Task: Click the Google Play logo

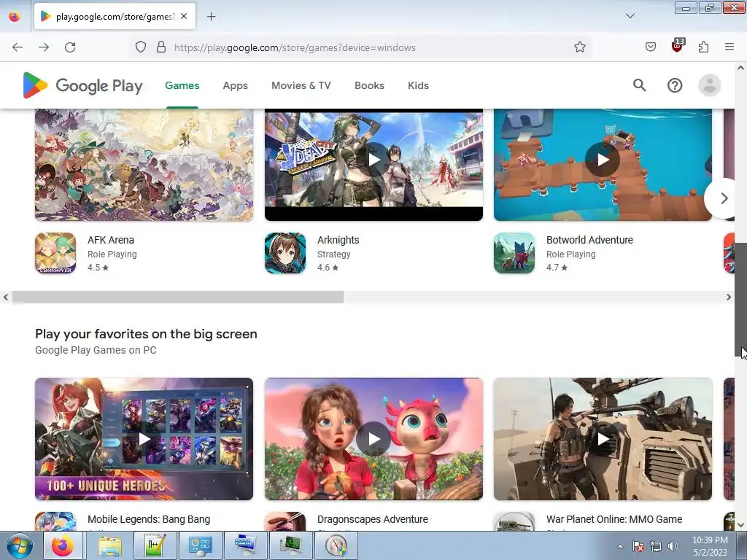Action: (x=83, y=85)
